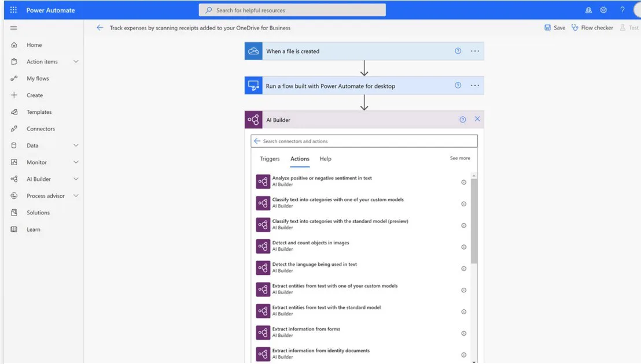Select Analyze positive or negative sentiment in text
The width and height of the screenshot is (641, 364).
click(x=362, y=181)
